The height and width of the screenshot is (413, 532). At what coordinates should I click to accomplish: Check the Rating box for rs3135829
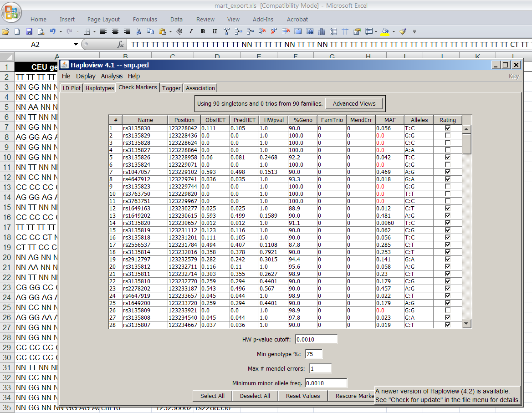pyautogui.click(x=448, y=136)
